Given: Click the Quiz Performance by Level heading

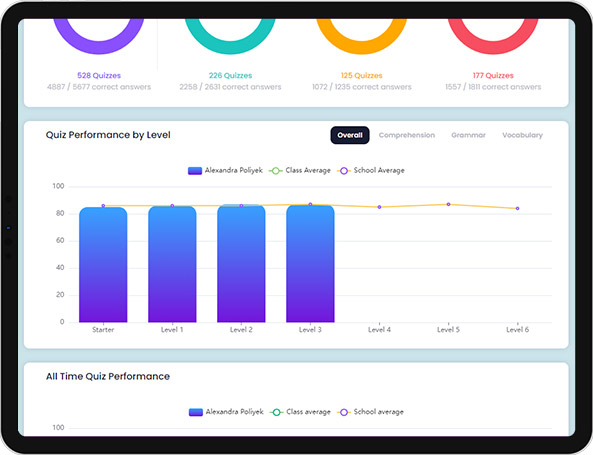Looking at the screenshot, I should click(x=108, y=135).
